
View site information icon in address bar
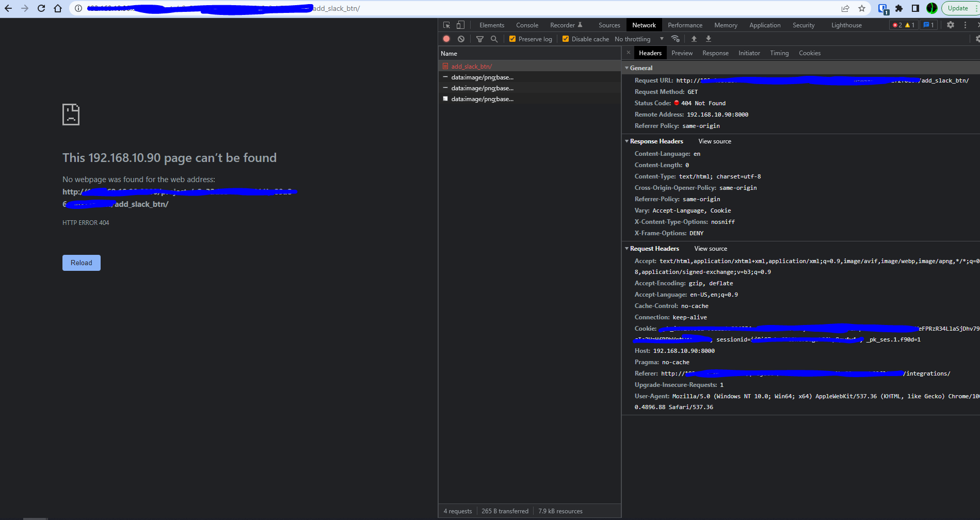click(x=78, y=8)
